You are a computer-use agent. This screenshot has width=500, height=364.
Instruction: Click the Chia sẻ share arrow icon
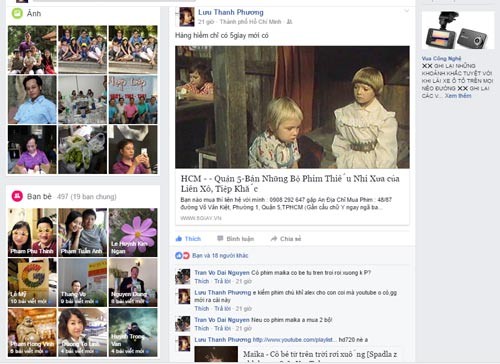pyautogui.click(x=274, y=239)
